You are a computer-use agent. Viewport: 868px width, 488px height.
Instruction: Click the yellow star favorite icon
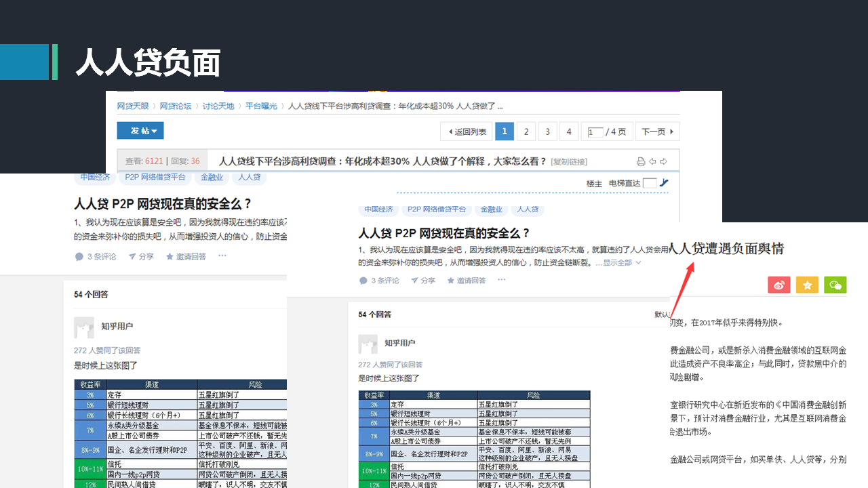(x=807, y=285)
